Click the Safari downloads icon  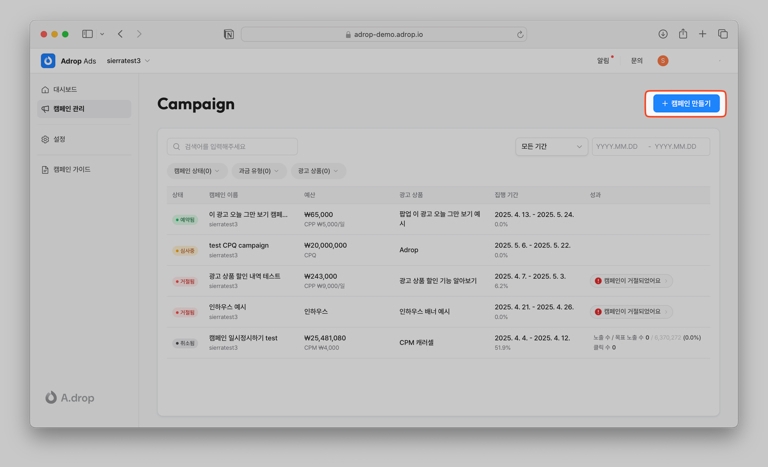click(x=663, y=34)
